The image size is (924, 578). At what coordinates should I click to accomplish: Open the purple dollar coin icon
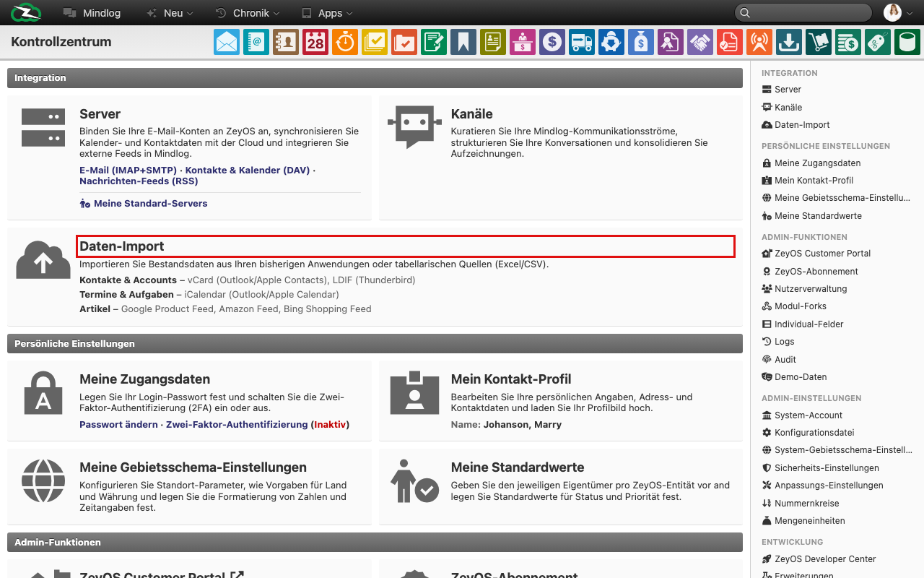(552, 42)
